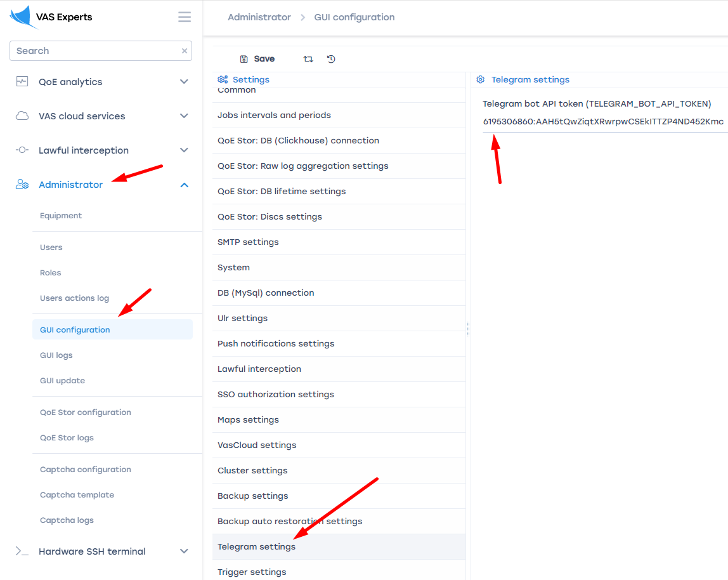Expand the QoE analytics section chevron
Image resolution: width=728 pixels, height=580 pixels.
184,82
